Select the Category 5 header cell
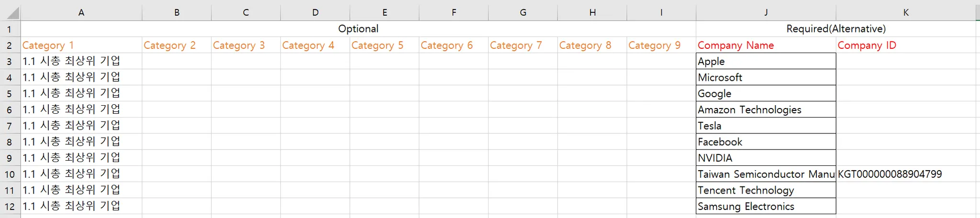This screenshot has height=218, width=980. coord(384,45)
